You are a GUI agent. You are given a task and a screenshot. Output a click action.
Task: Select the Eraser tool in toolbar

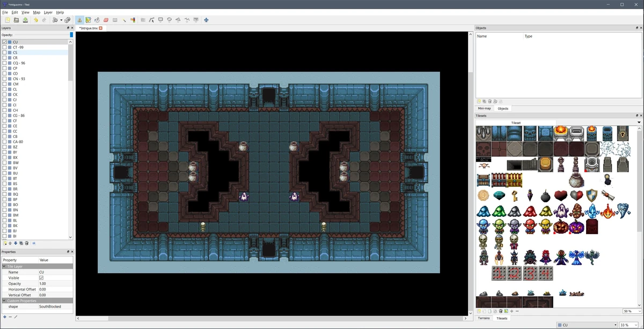coord(106,20)
